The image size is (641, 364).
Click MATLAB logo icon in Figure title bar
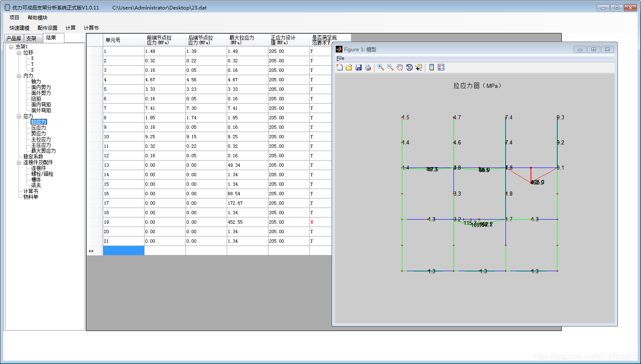pos(339,49)
